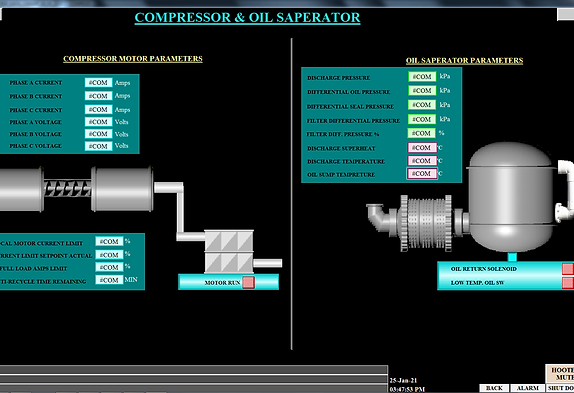
Task: Click the Differential Seal Pressure value box
Action: click(x=422, y=105)
